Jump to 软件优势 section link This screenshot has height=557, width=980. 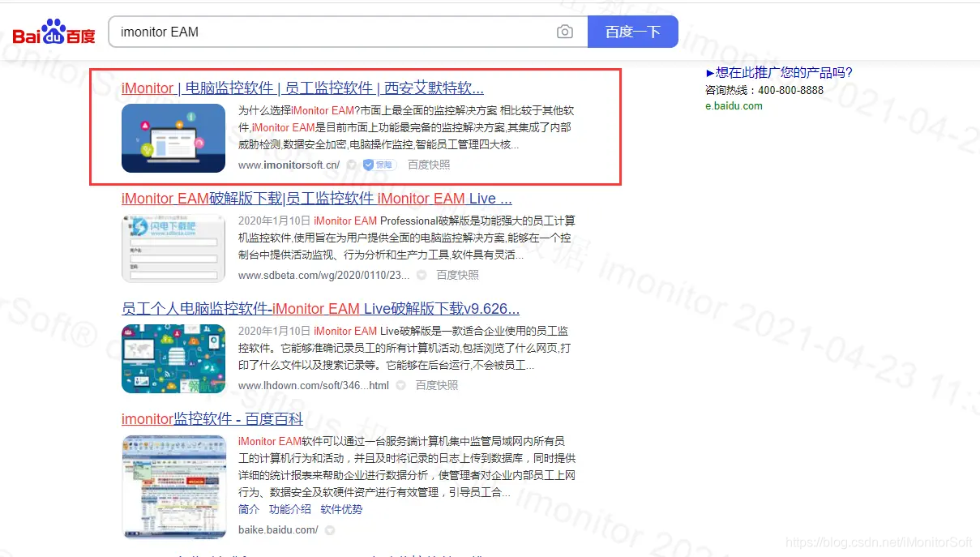tap(341, 509)
